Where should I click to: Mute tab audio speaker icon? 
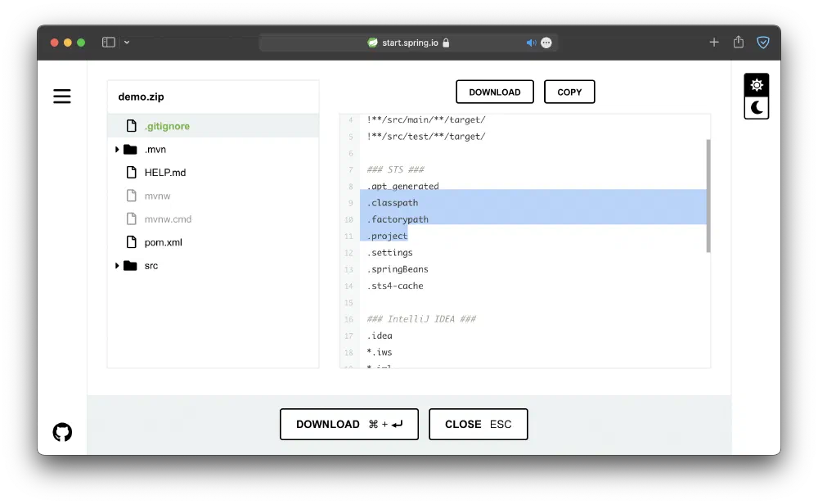click(x=530, y=43)
